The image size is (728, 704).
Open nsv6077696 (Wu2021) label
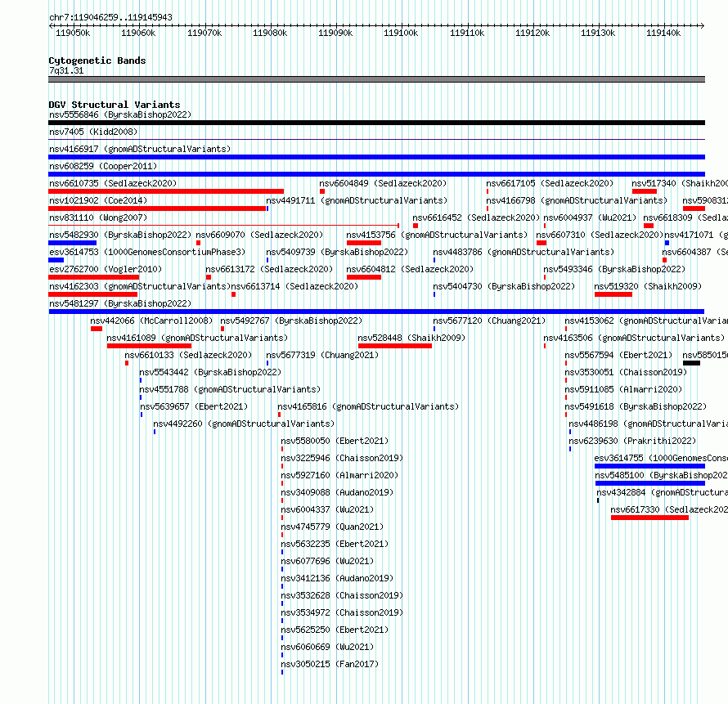[x=327, y=561]
